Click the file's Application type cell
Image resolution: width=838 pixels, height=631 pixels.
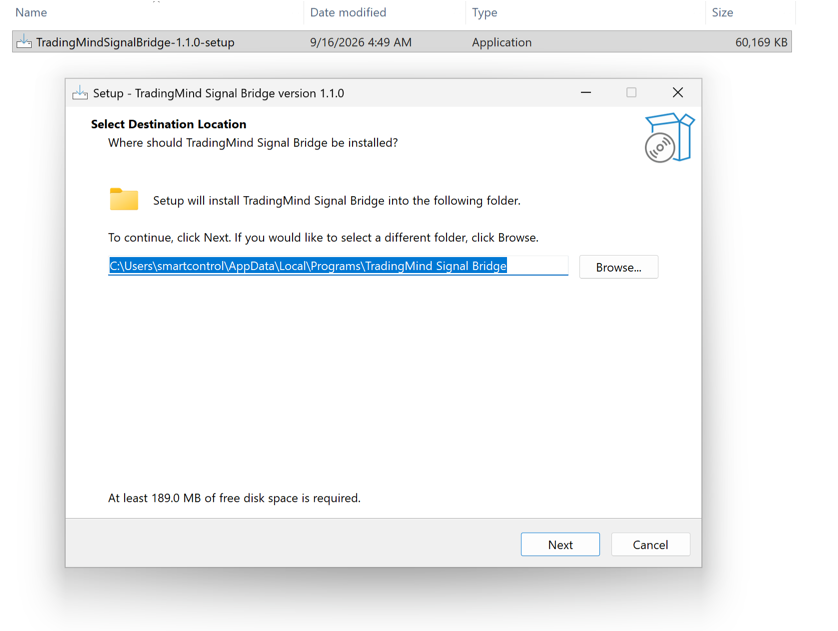coord(501,42)
